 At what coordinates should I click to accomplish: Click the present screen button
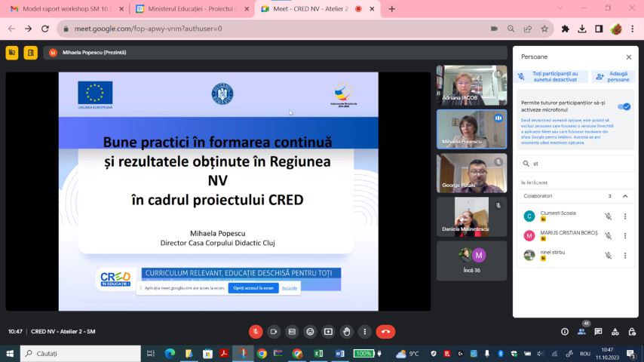tap(328, 332)
